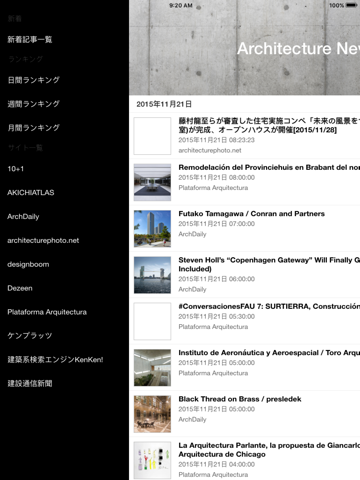
Task: Tap ArchDaily source label under Black Thread
Action: (192, 420)
